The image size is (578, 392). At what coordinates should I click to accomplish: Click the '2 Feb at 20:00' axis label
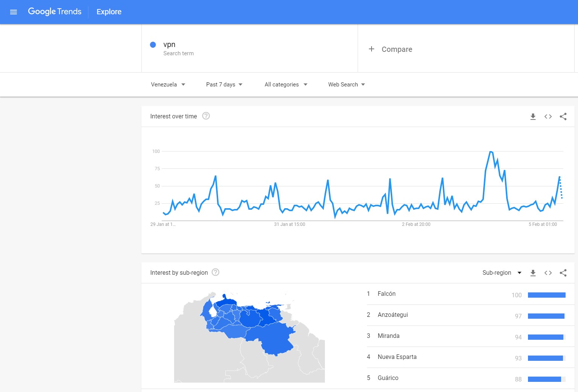pyautogui.click(x=416, y=224)
